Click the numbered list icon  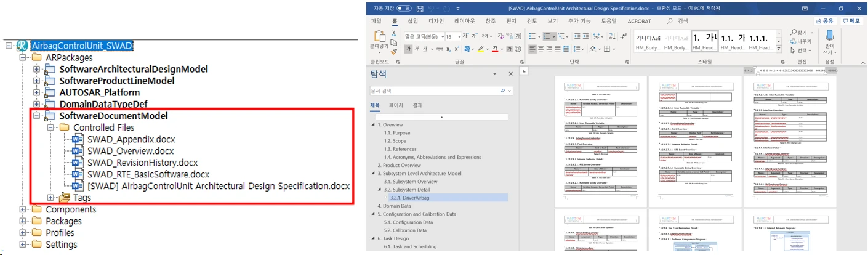point(547,36)
